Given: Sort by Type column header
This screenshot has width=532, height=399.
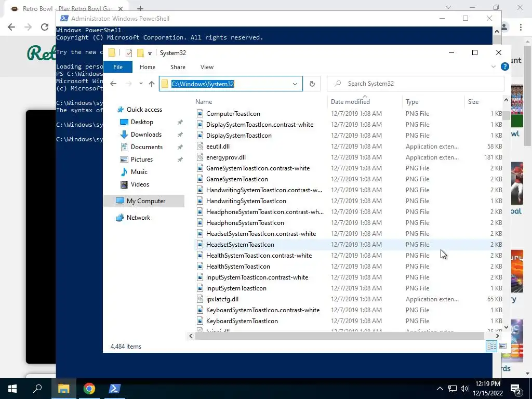Looking at the screenshot, I should click(x=412, y=101).
